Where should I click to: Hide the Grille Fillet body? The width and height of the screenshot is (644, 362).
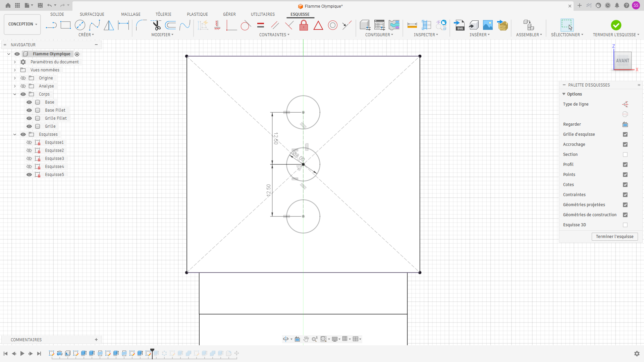29,118
